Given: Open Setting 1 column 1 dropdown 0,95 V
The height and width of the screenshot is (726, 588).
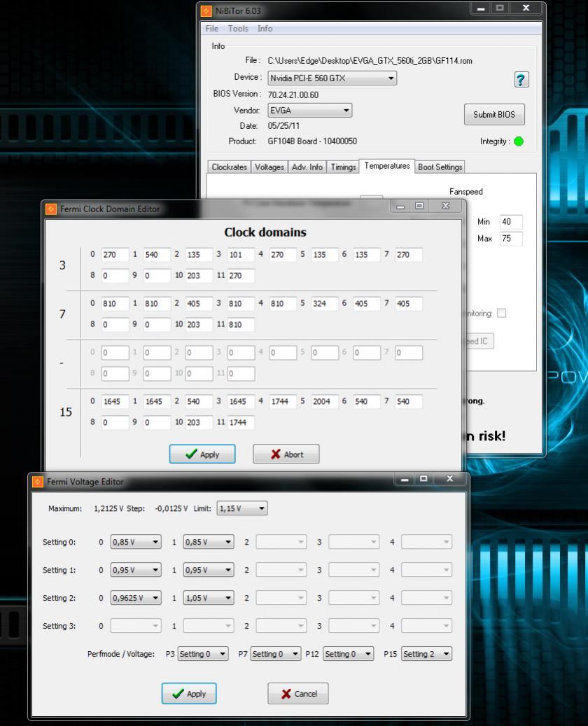Looking at the screenshot, I should [209, 570].
